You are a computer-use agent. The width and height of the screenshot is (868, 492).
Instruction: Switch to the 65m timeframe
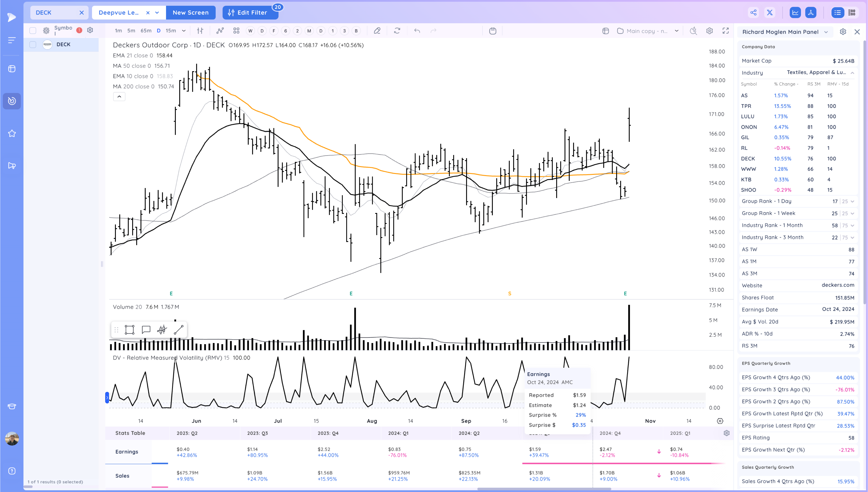coord(146,31)
